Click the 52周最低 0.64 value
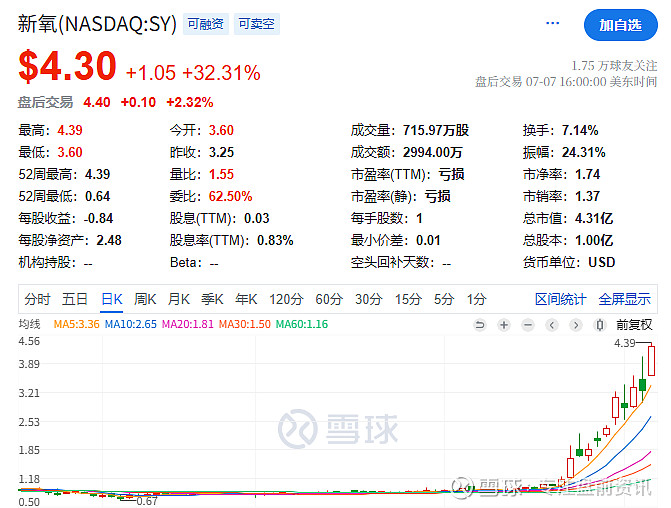Image resolution: width=671 pixels, height=508 pixels. pyautogui.click(x=98, y=196)
